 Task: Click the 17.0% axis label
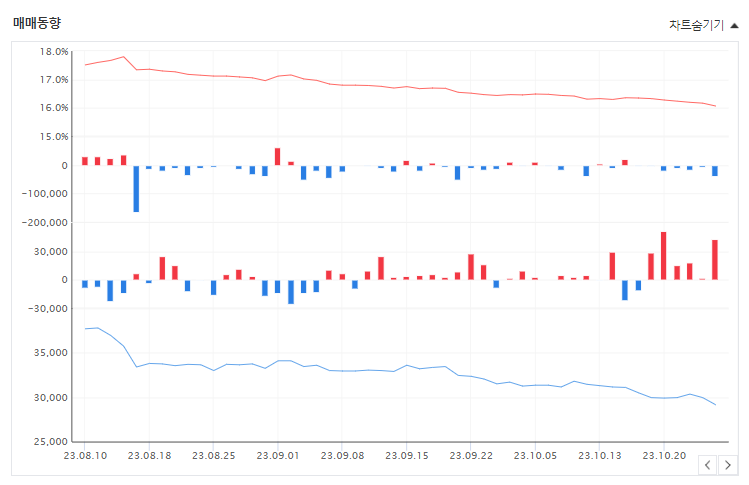(54, 80)
